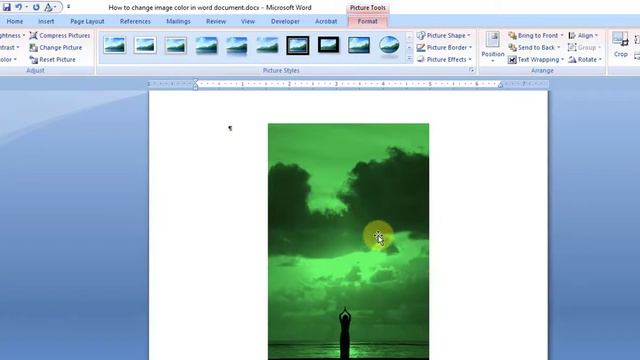640x360 pixels.
Task: Open the References tab
Action: (135, 21)
